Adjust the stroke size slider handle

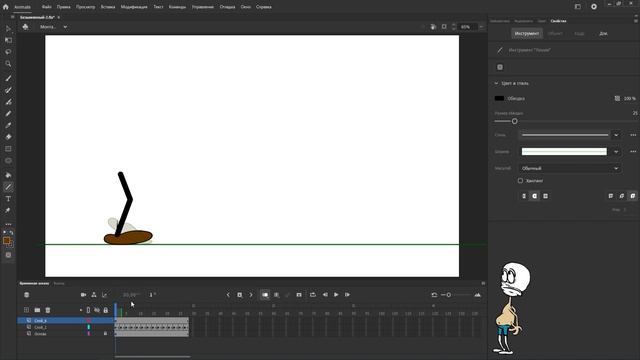514,121
